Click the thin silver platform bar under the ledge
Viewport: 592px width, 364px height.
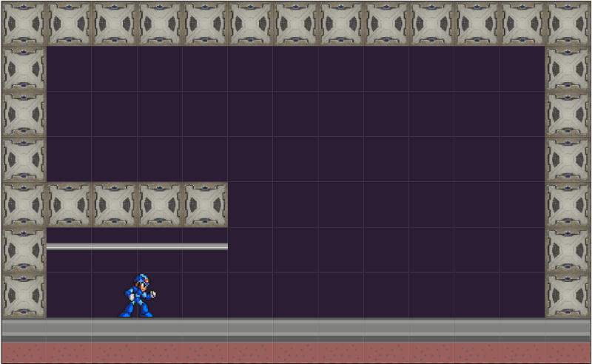point(137,246)
